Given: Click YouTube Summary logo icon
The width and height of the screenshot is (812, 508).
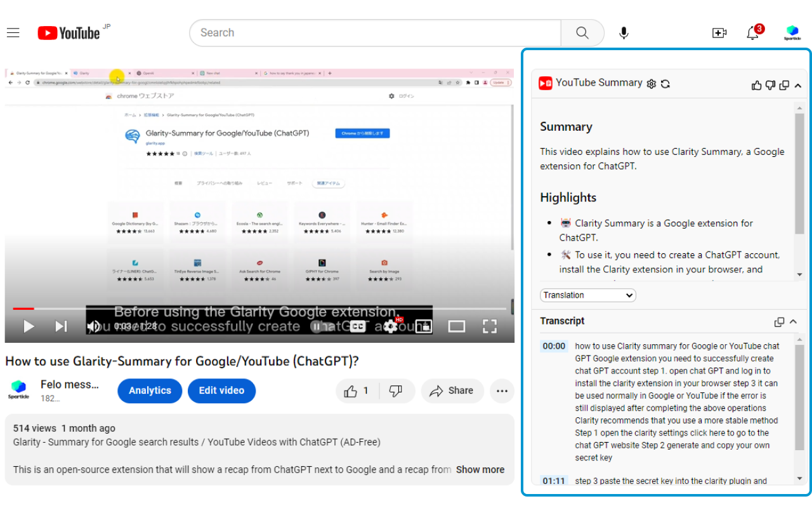Looking at the screenshot, I should point(546,83).
